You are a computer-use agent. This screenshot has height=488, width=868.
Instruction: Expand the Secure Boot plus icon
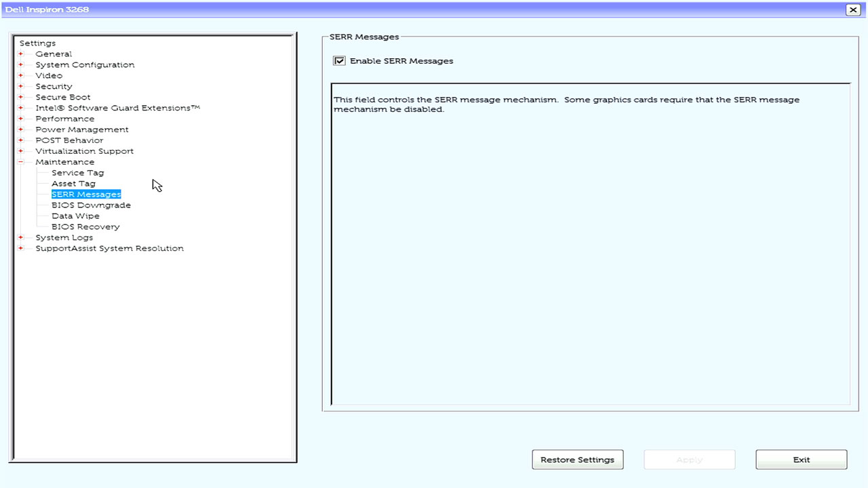pyautogui.click(x=21, y=98)
